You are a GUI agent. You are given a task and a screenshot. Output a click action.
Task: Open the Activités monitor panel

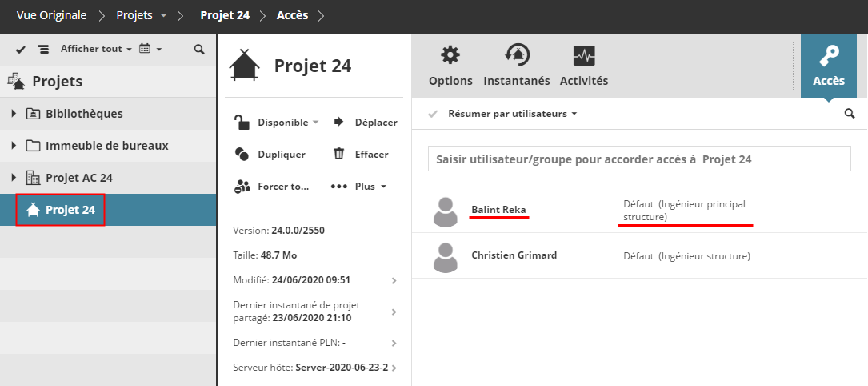pyautogui.click(x=583, y=66)
